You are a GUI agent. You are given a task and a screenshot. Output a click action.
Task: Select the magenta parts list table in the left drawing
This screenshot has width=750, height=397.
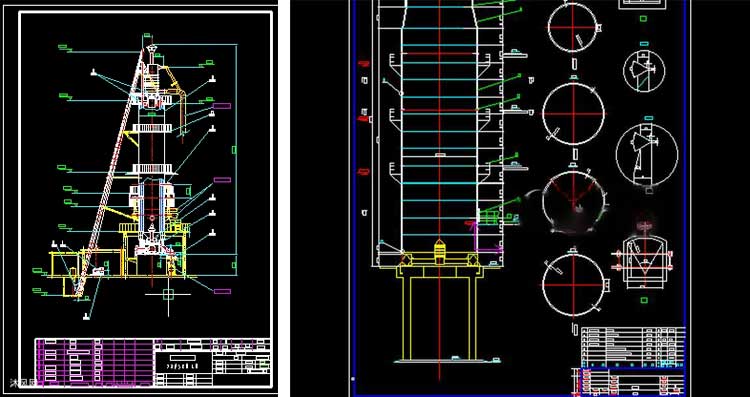click(95, 362)
